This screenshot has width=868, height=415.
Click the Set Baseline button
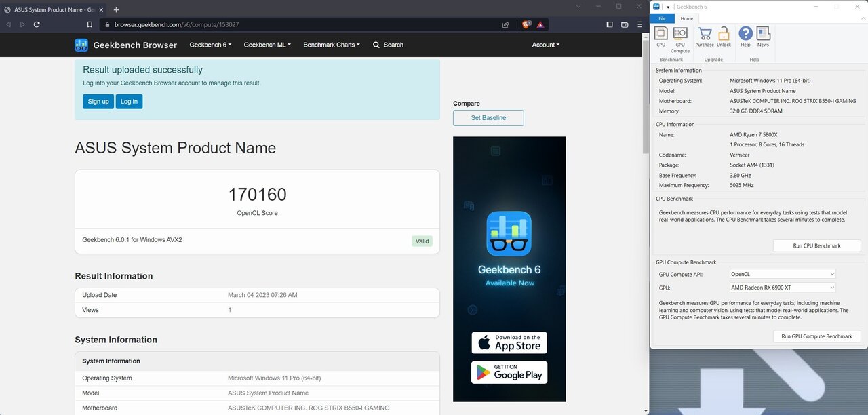[488, 118]
